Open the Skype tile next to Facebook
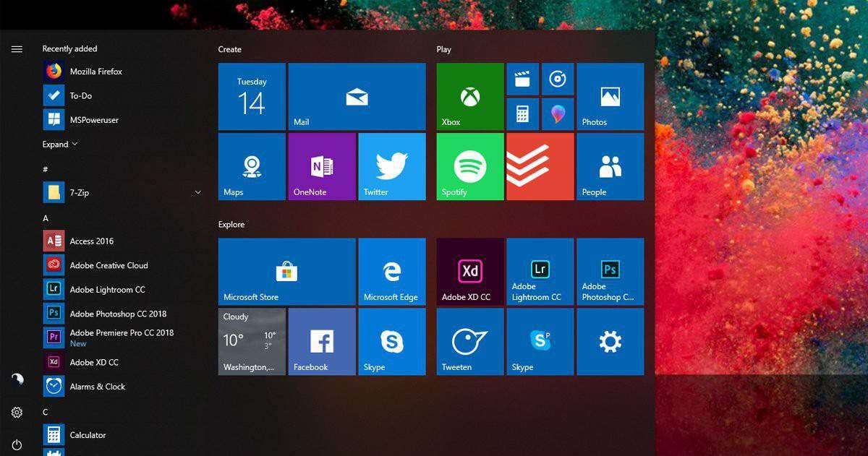Viewport: 868px width, 456px height. click(x=392, y=342)
